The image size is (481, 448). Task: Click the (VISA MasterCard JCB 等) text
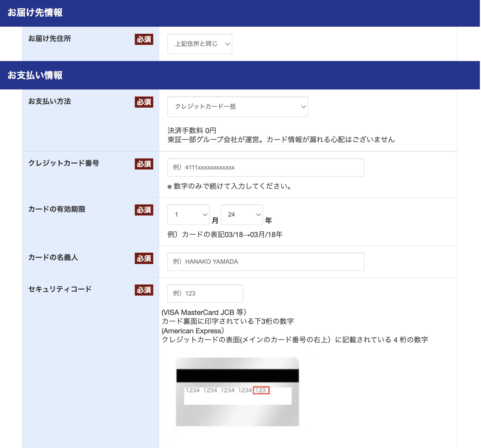tap(204, 312)
